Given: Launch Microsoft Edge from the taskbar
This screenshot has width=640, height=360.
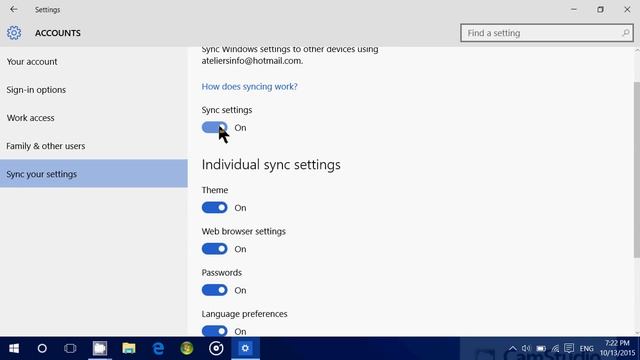Looking at the screenshot, I should pos(158,348).
